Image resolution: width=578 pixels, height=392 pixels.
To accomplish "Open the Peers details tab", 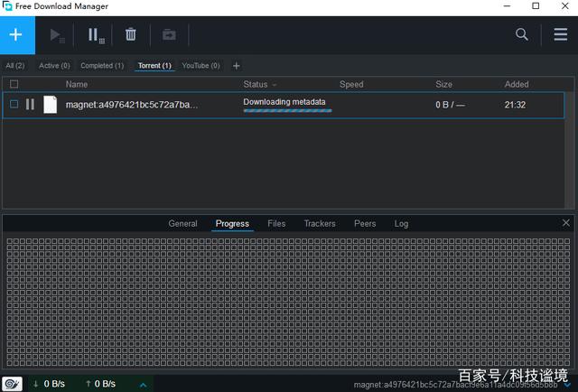I will coord(365,223).
